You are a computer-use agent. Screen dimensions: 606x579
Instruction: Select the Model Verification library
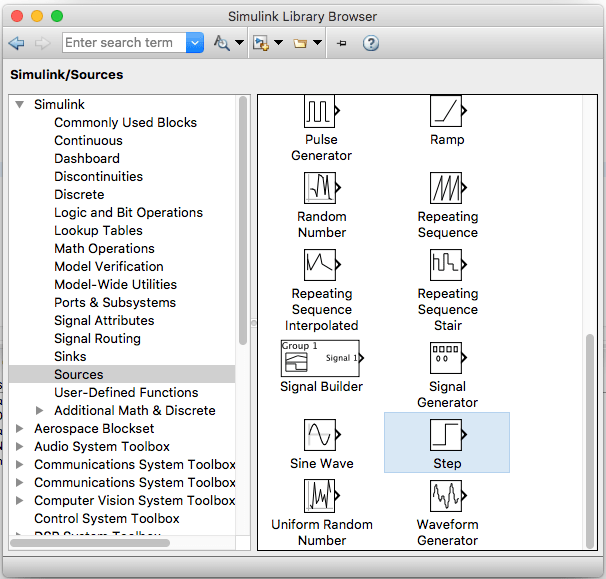[x=109, y=267]
